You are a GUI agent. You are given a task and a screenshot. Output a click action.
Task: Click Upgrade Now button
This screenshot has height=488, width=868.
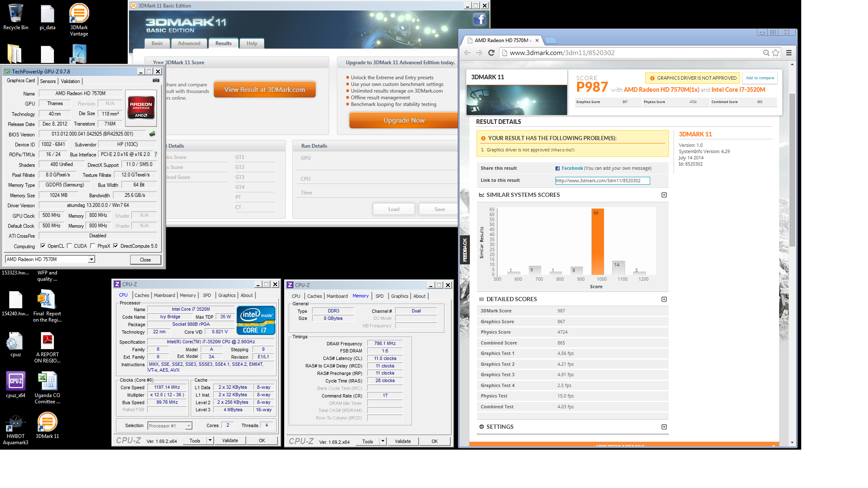(x=404, y=121)
